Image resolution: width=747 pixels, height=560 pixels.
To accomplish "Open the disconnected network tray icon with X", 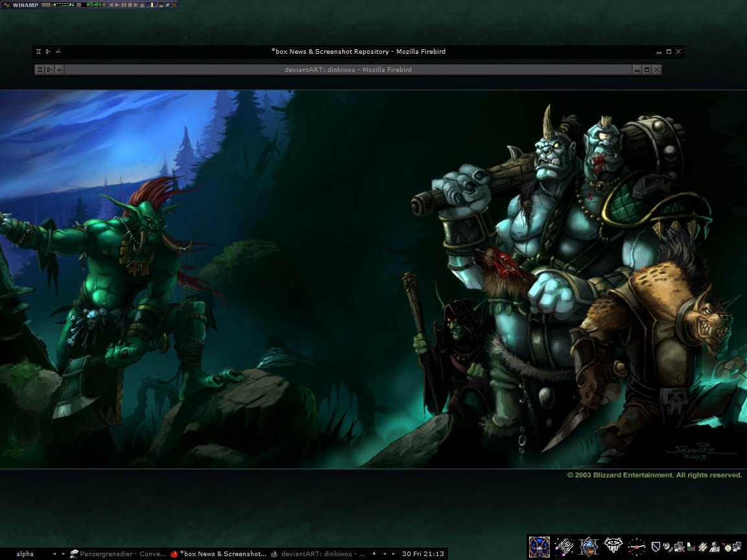I will click(x=679, y=547).
